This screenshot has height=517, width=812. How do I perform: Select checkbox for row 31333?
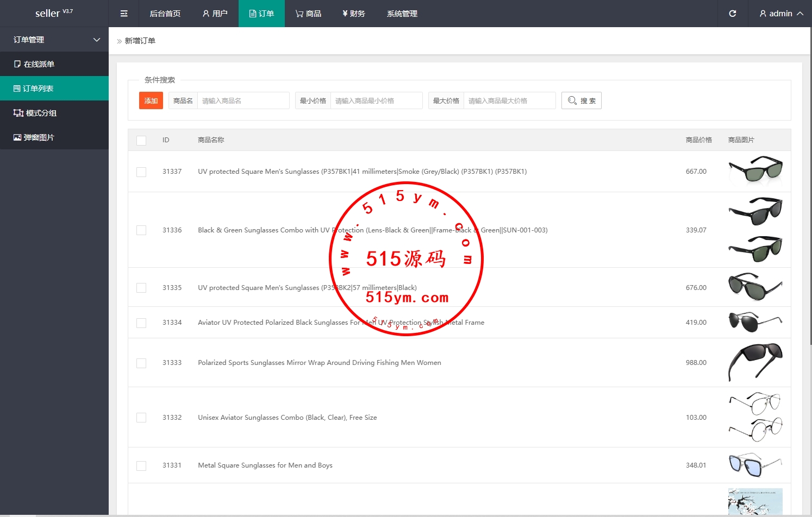pyautogui.click(x=141, y=363)
